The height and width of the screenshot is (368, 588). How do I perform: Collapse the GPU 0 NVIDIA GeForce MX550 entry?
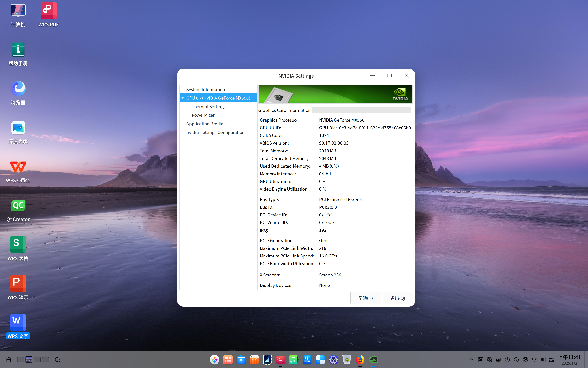pos(183,98)
